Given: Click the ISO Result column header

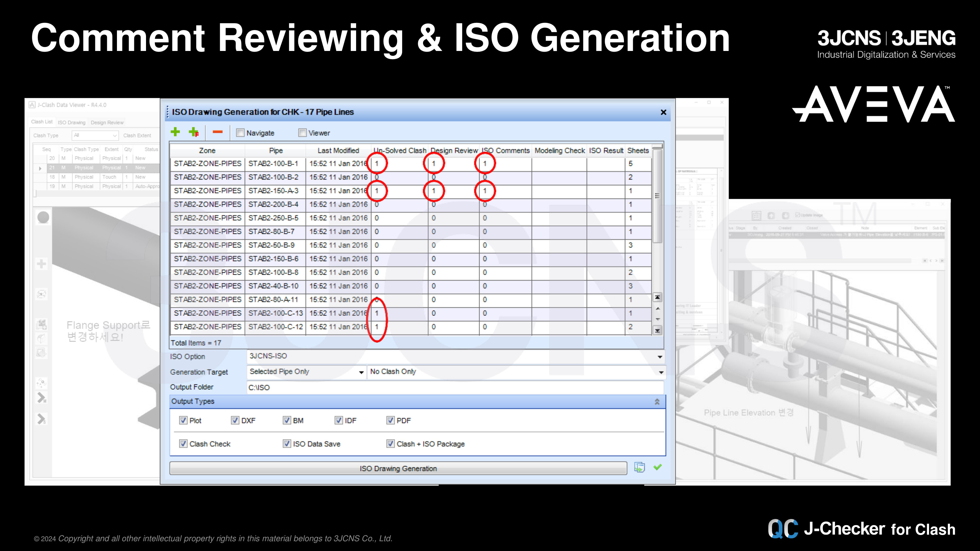Looking at the screenshot, I should (x=606, y=151).
